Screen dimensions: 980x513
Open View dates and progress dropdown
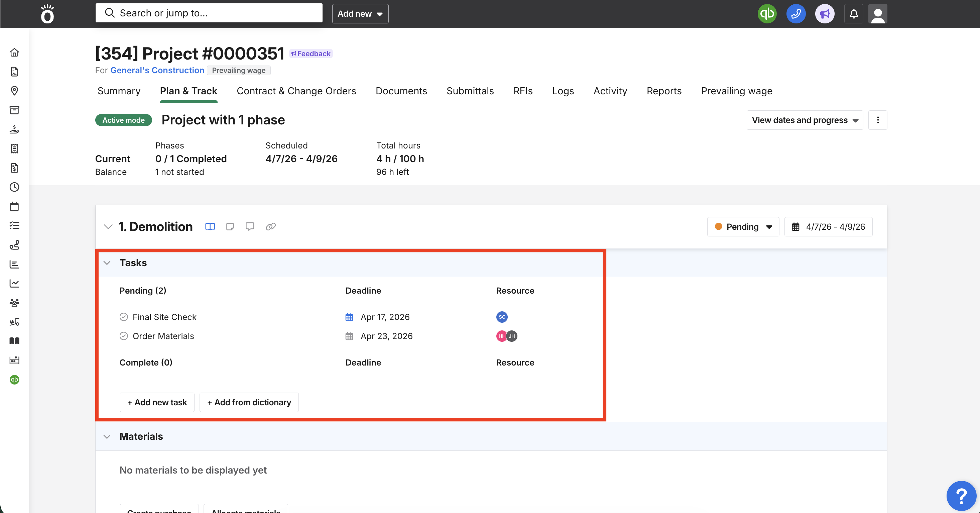[x=805, y=120]
